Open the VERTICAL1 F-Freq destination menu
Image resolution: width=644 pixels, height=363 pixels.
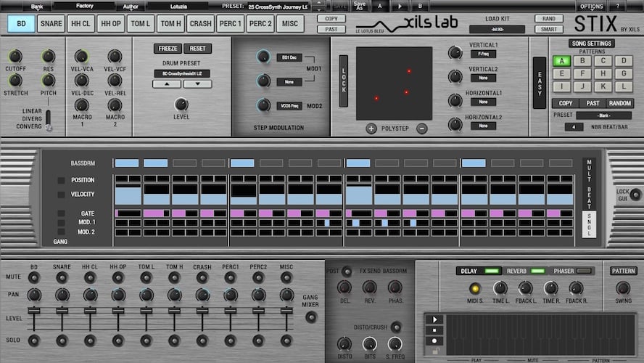click(x=483, y=54)
